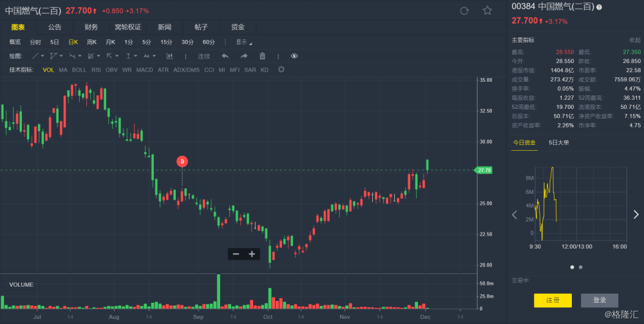The image size is (644, 324).
Task: Click the candlestick chart style icon
Action: [x=169, y=56]
